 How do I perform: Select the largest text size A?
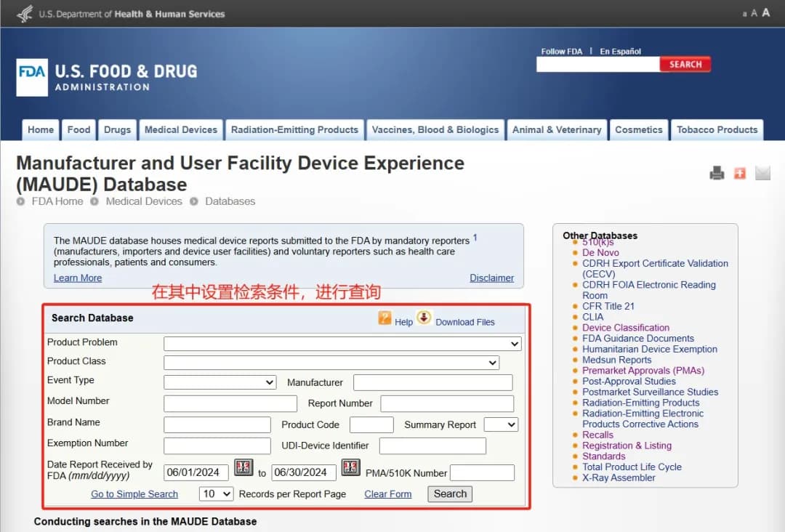pos(765,13)
